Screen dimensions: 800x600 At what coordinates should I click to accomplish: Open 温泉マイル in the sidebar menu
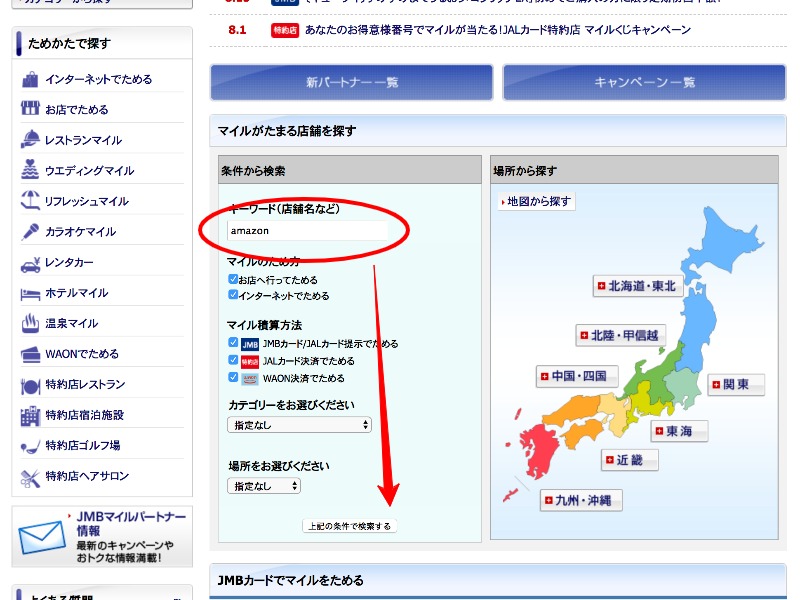(71, 323)
